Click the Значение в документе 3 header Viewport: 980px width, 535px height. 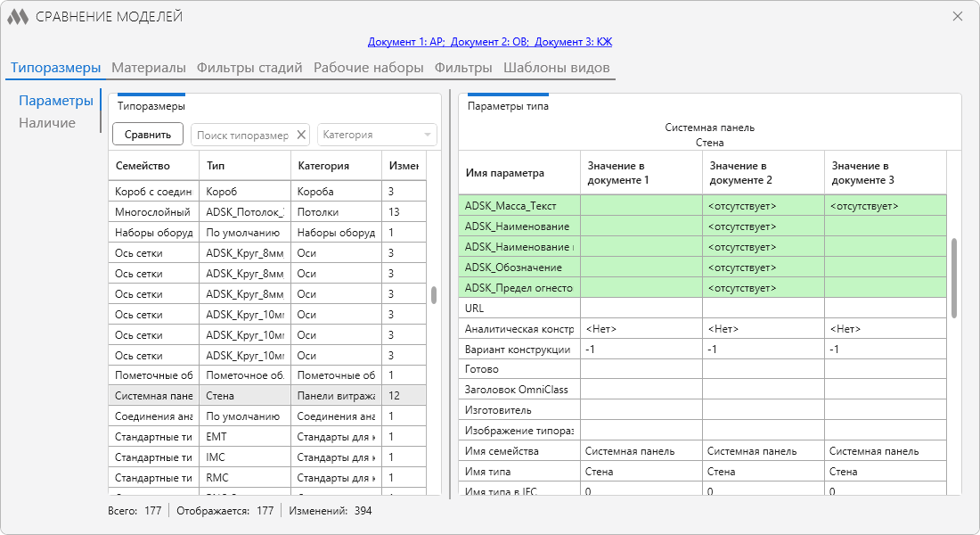tap(885, 173)
